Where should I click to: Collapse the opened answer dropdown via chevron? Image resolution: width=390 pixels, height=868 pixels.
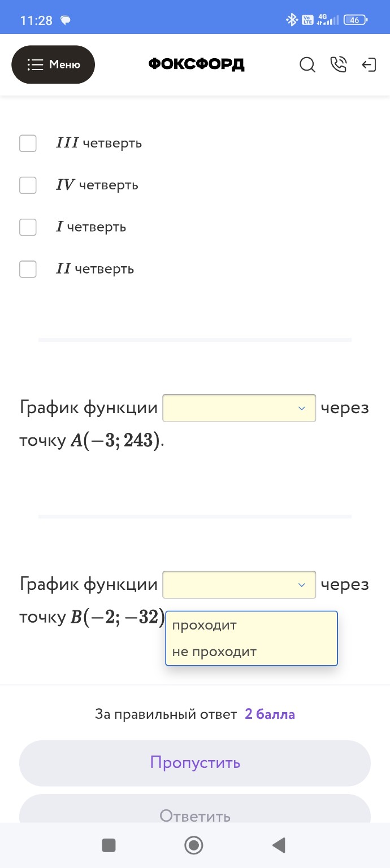[301, 584]
